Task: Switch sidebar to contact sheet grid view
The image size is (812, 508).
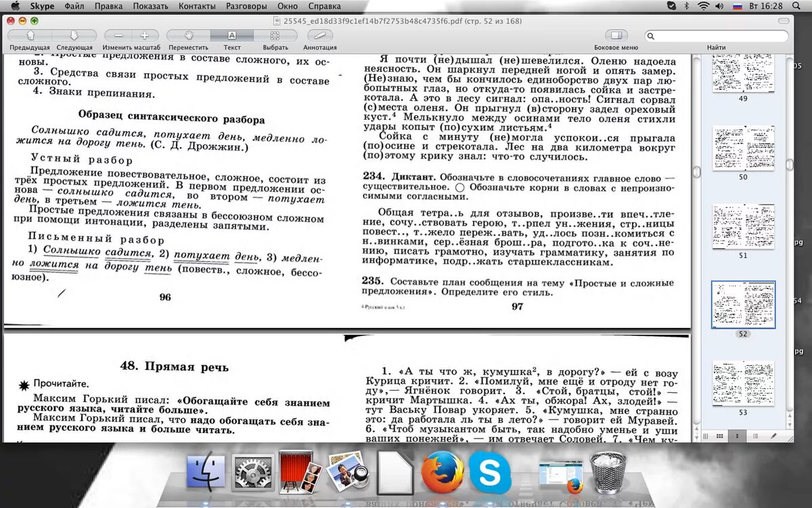Action: [x=719, y=436]
